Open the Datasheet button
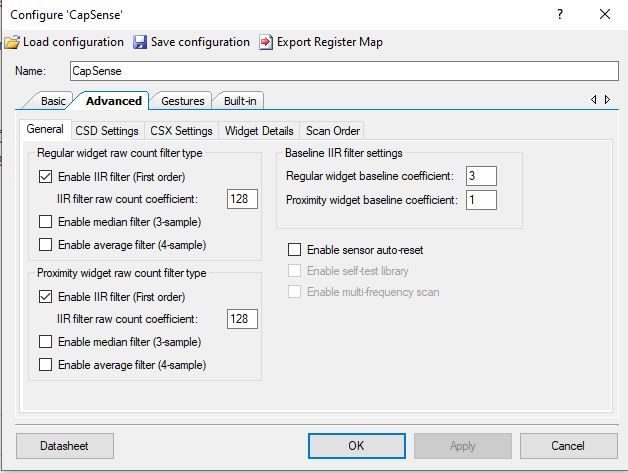 coord(65,446)
